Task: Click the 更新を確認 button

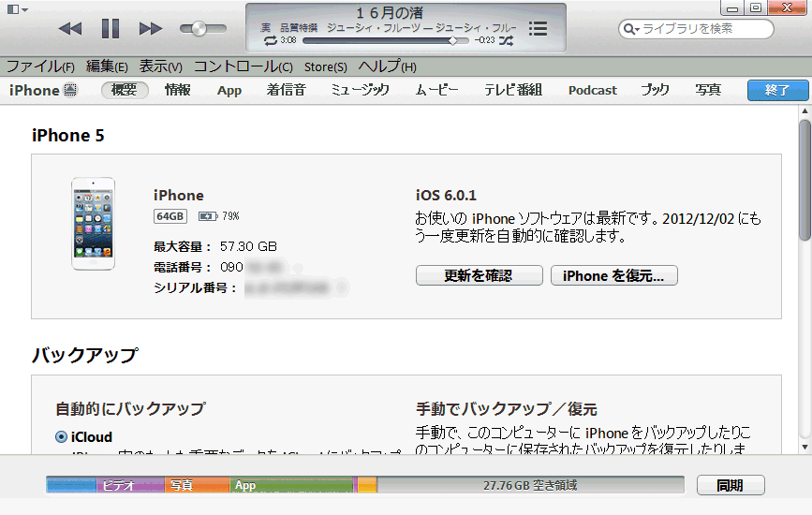Action: click(479, 275)
